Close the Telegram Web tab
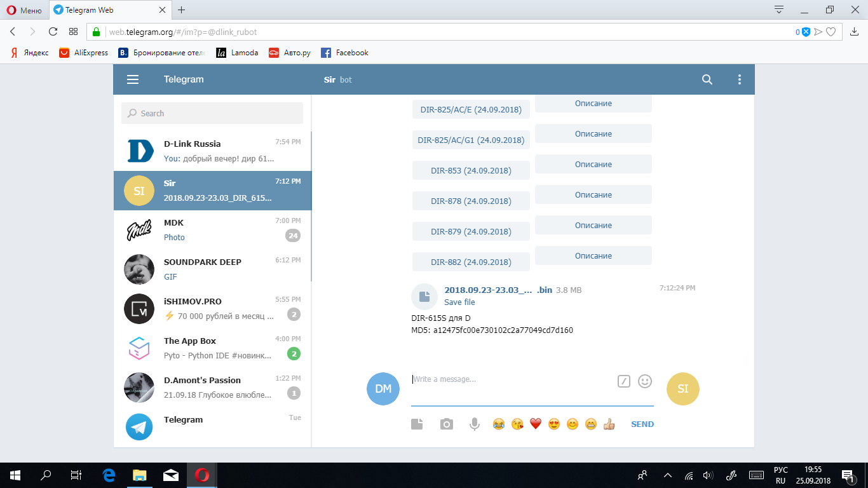 (161, 10)
